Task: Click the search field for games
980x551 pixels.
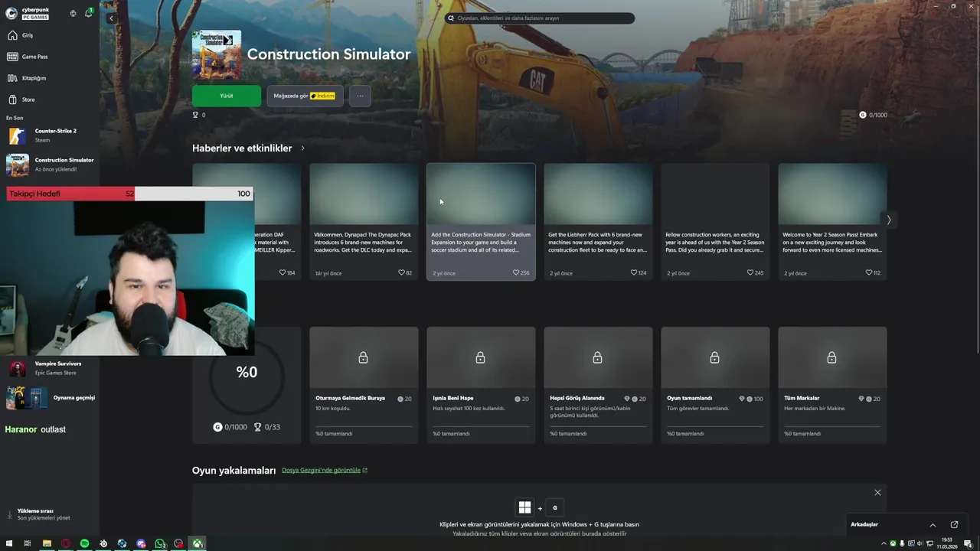Action: point(539,18)
